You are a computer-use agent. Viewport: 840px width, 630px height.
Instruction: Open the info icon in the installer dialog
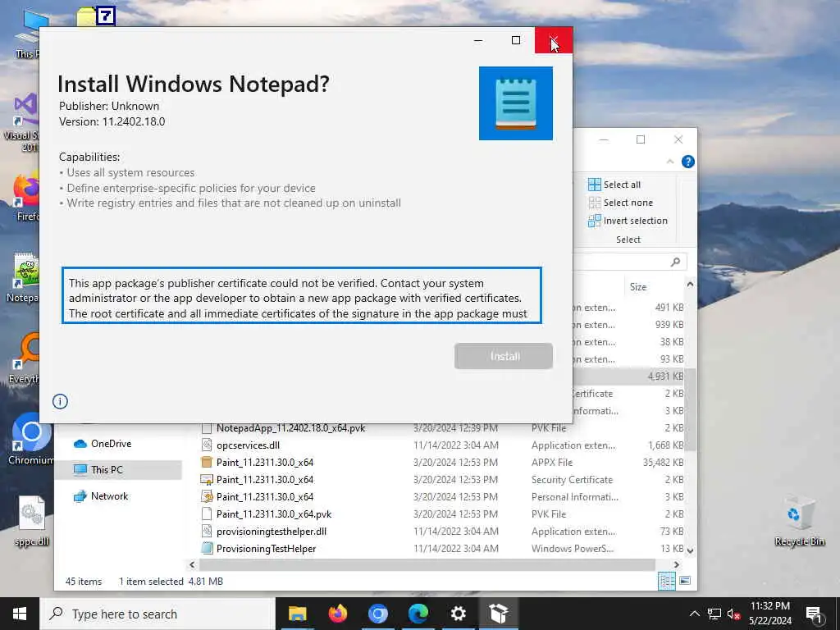click(x=60, y=401)
